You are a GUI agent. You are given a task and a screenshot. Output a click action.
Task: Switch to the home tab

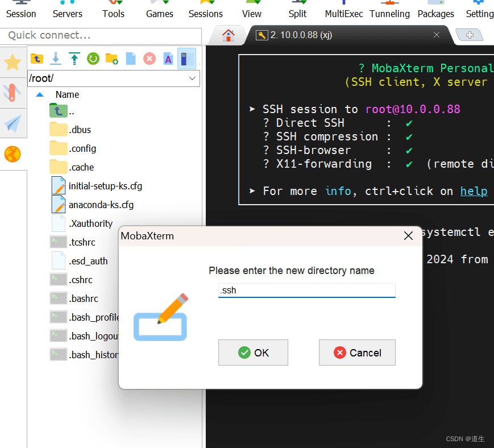point(229,35)
